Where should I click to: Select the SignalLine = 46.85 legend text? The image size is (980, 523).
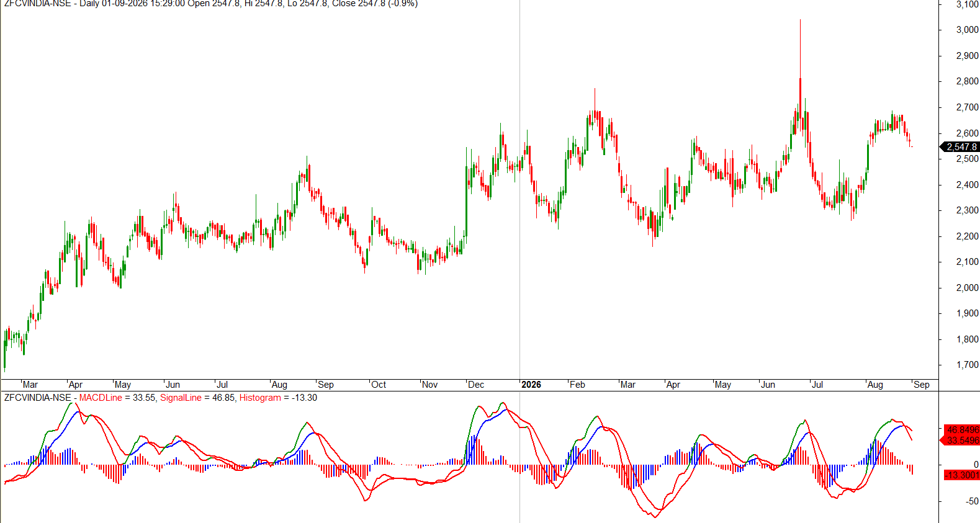[x=197, y=398]
